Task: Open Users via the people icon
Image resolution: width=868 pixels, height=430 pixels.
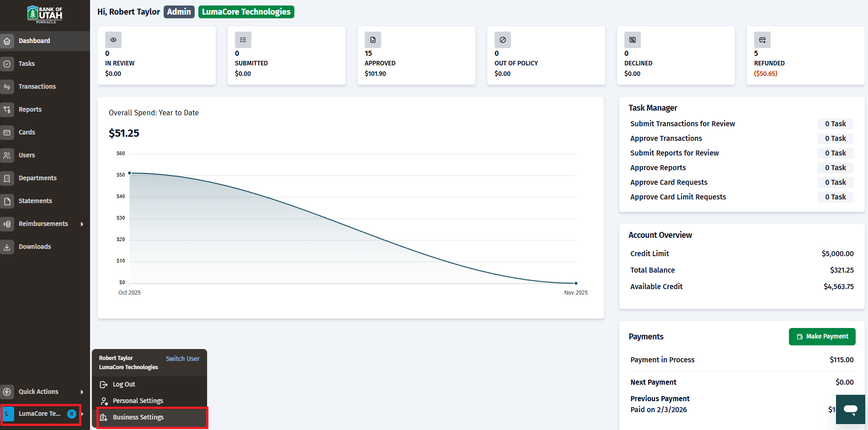Action: click(x=7, y=156)
